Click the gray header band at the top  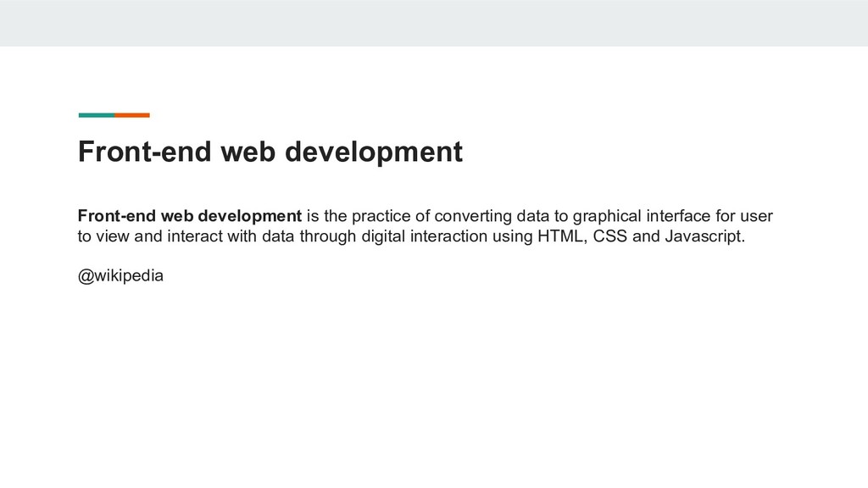point(434,23)
